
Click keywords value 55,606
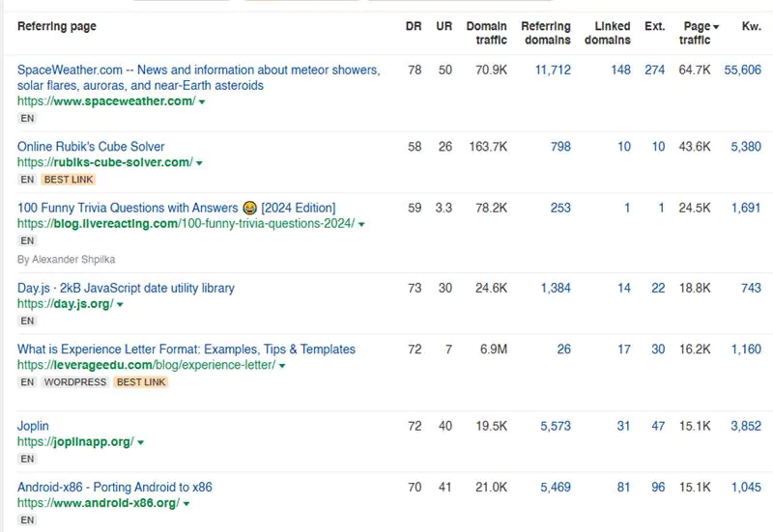742,70
